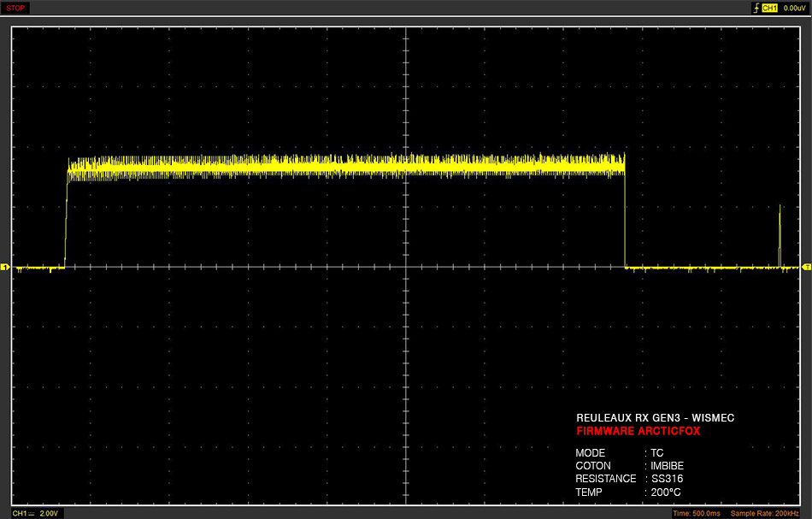The image size is (812, 519).
Task: Click the CH1 DC coupling symbol in status bar
Action: (31, 513)
